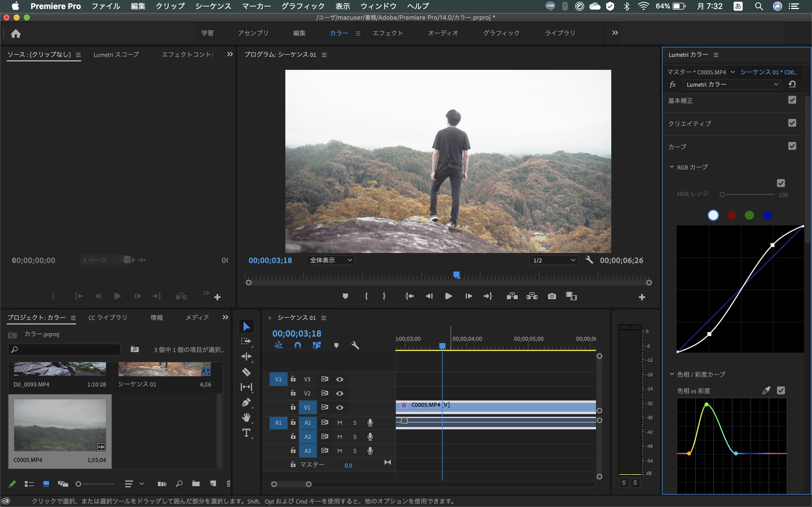The height and width of the screenshot is (507, 812).
Task: Select the red channel curve swatch
Action: (x=731, y=215)
